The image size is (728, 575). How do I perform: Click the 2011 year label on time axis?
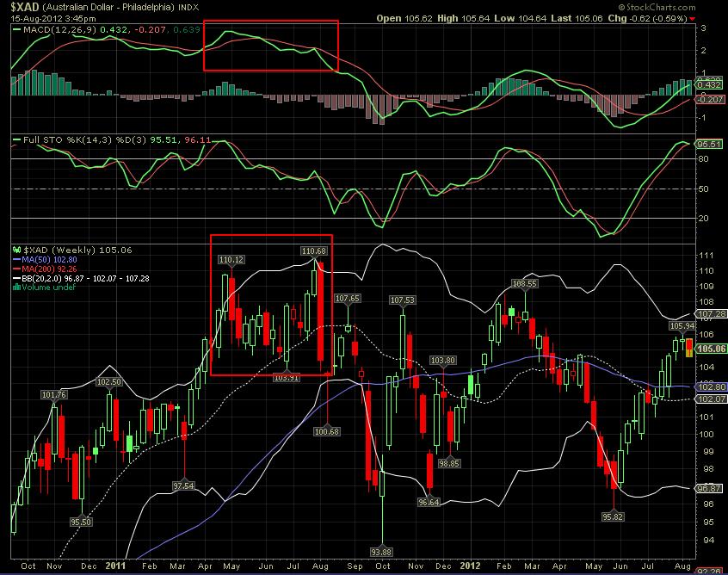click(x=115, y=566)
